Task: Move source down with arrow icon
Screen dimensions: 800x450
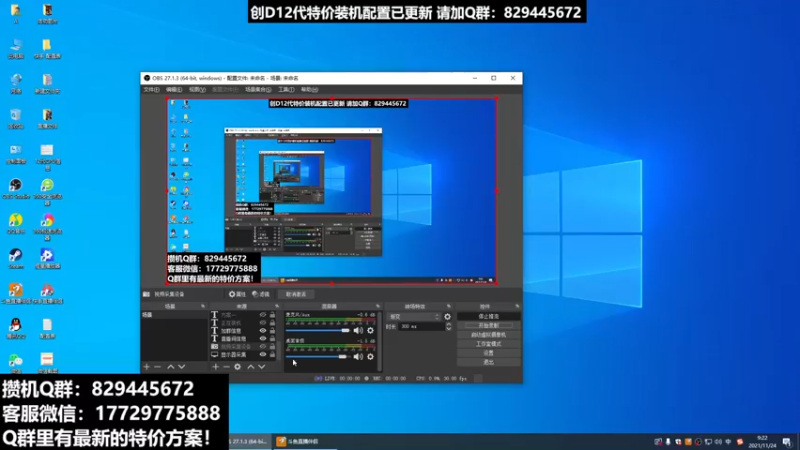Action: tap(261, 367)
